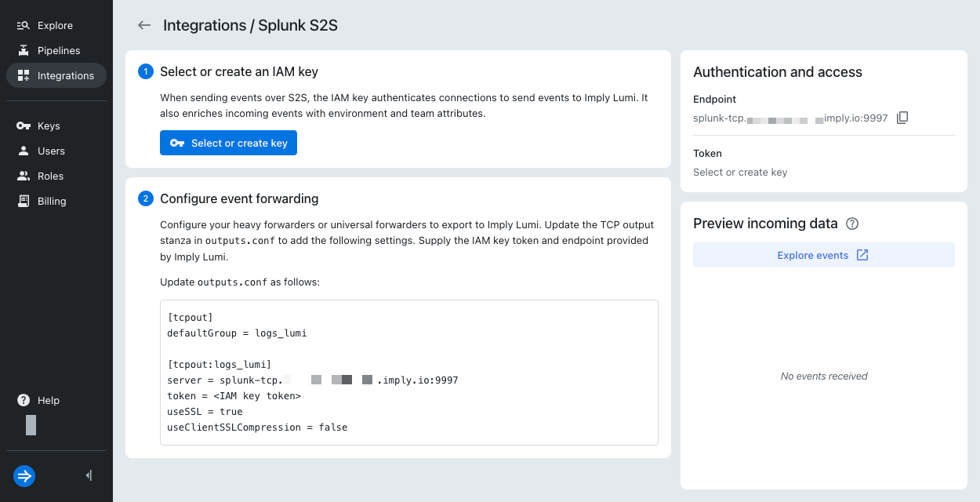
Task: Open the Users page
Action: [56, 151]
